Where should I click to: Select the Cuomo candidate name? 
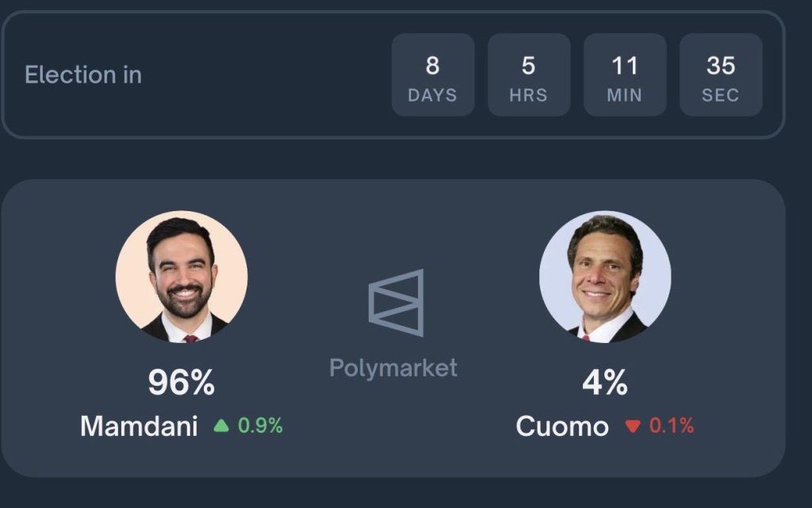click(x=562, y=426)
